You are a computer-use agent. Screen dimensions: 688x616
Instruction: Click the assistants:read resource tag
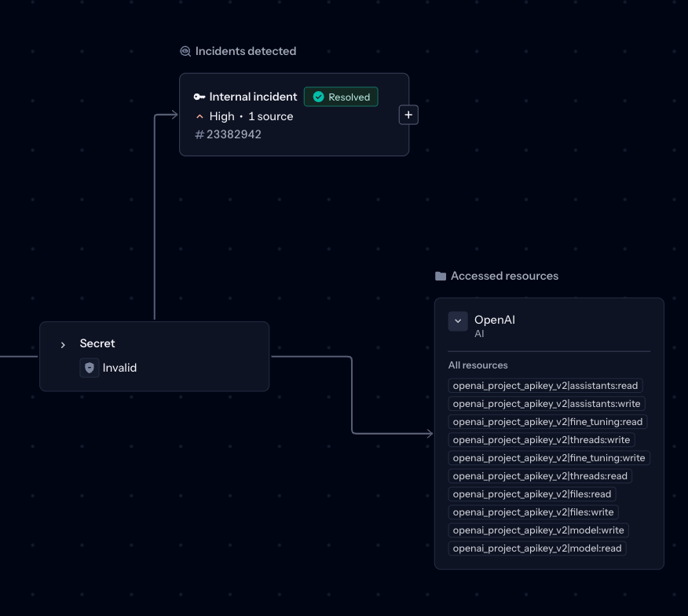click(x=545, y=386)
